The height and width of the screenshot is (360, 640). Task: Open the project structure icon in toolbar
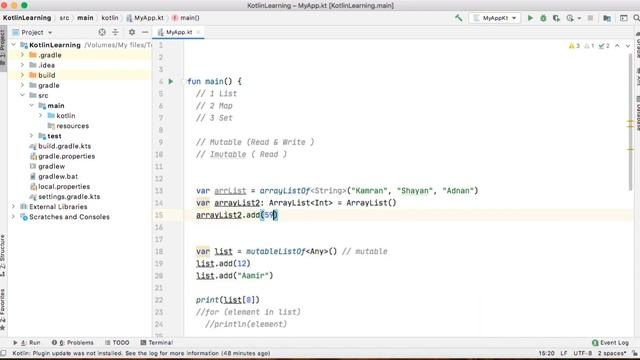click(607, 18)
